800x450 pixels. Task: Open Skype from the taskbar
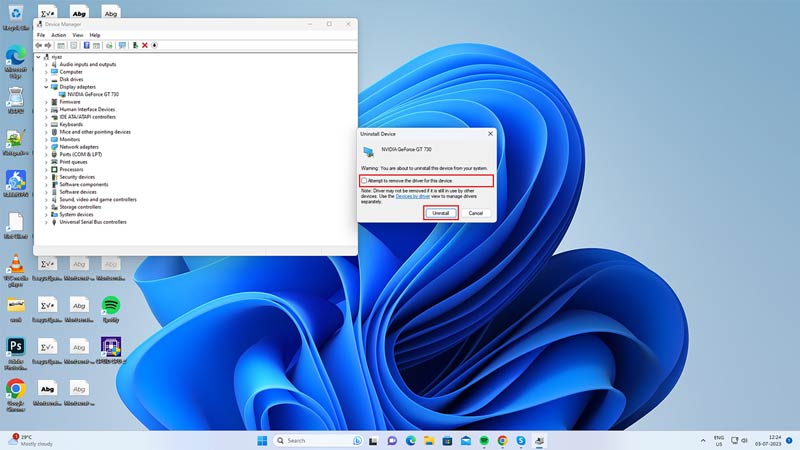(x=521, y=440)
